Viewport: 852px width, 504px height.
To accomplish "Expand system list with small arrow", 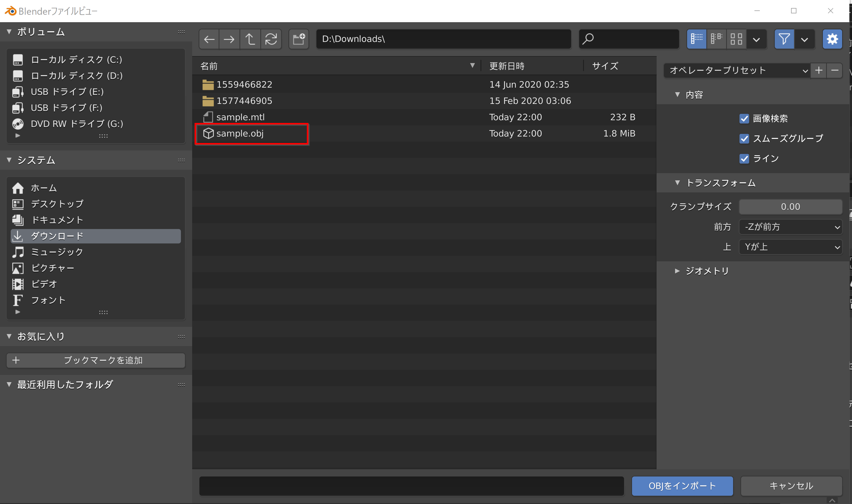I will (18, 312).
